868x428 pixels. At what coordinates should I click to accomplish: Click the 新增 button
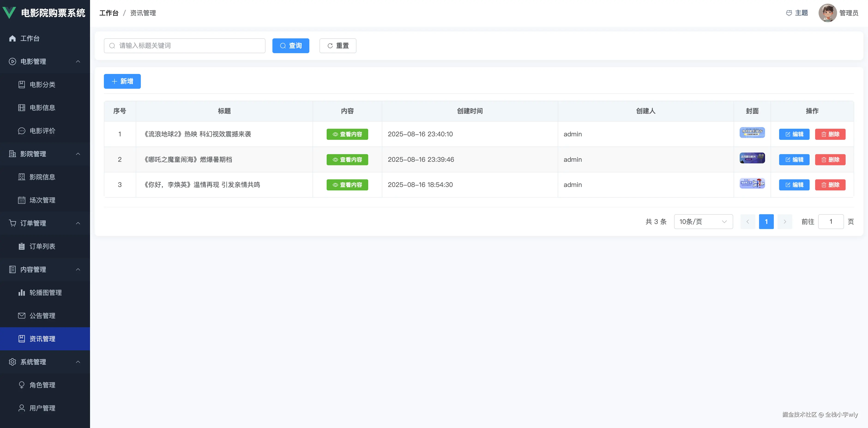[x=122, y=81]
